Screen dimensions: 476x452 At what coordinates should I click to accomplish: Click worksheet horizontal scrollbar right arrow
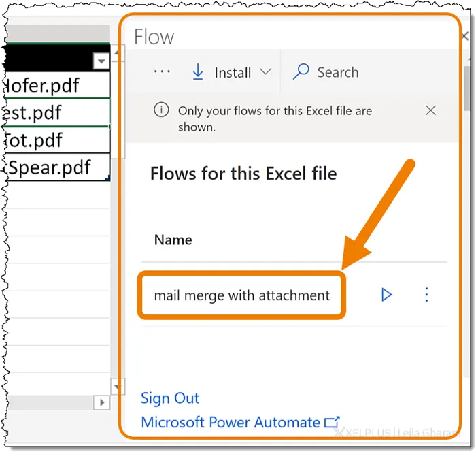tap(102, 402)
